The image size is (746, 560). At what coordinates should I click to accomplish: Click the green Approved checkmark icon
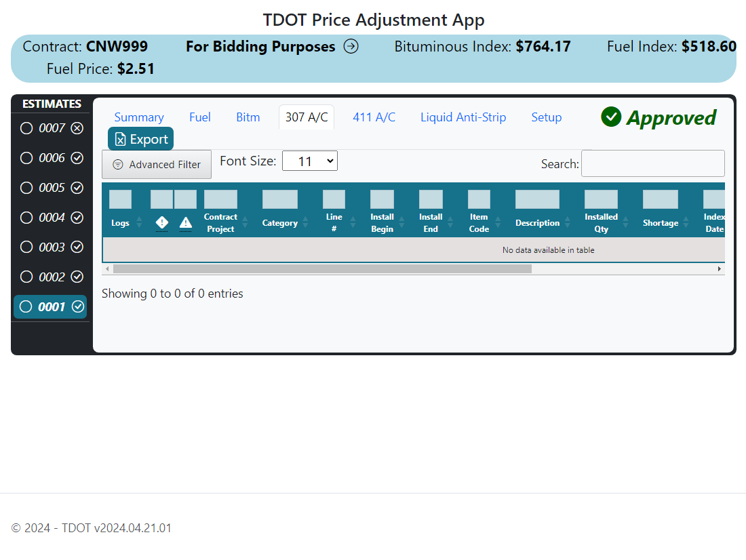coord(611,117)
